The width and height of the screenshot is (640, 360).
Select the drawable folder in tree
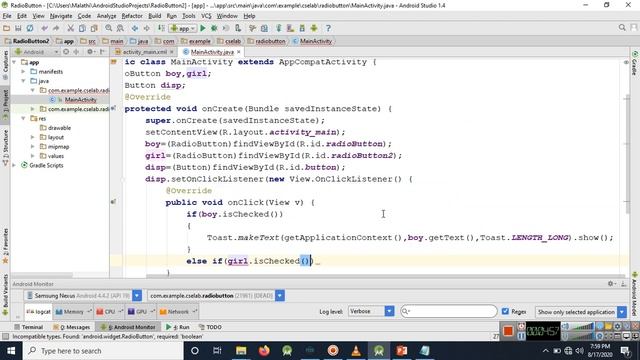(59, 128)
